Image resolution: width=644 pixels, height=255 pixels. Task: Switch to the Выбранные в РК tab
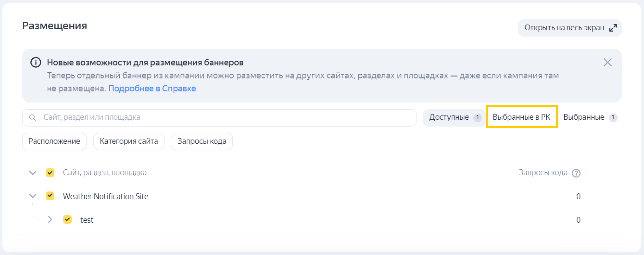coord(522,117)
